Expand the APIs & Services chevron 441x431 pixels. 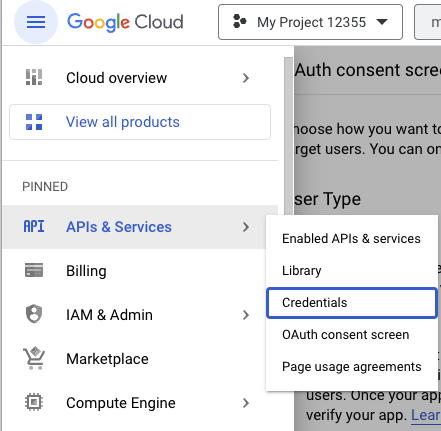pyautogui.click(x=246, y=227)
